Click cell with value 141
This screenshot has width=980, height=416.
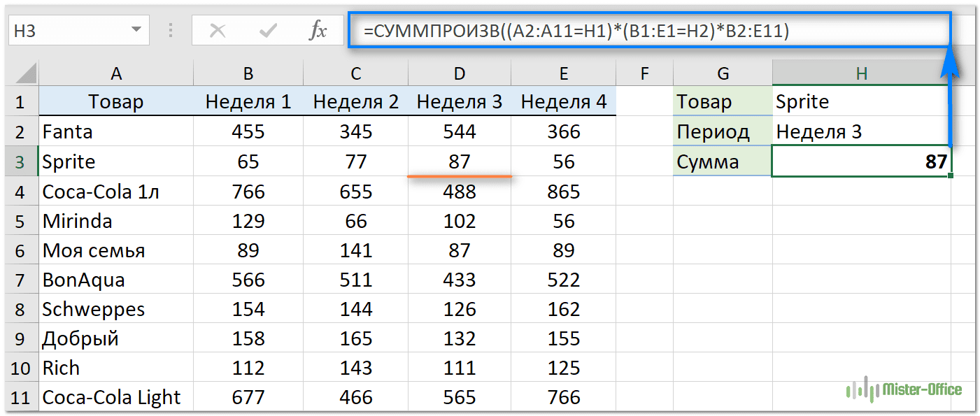[356, 250]
